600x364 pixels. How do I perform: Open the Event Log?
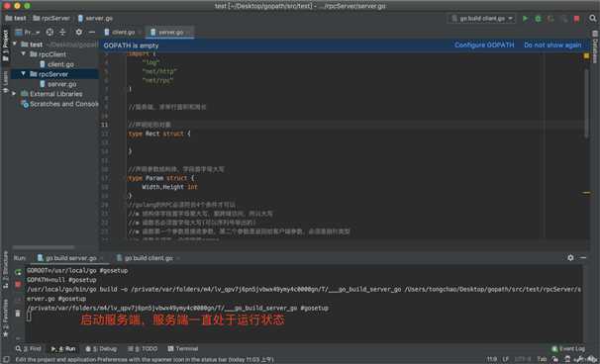[568, 349]
